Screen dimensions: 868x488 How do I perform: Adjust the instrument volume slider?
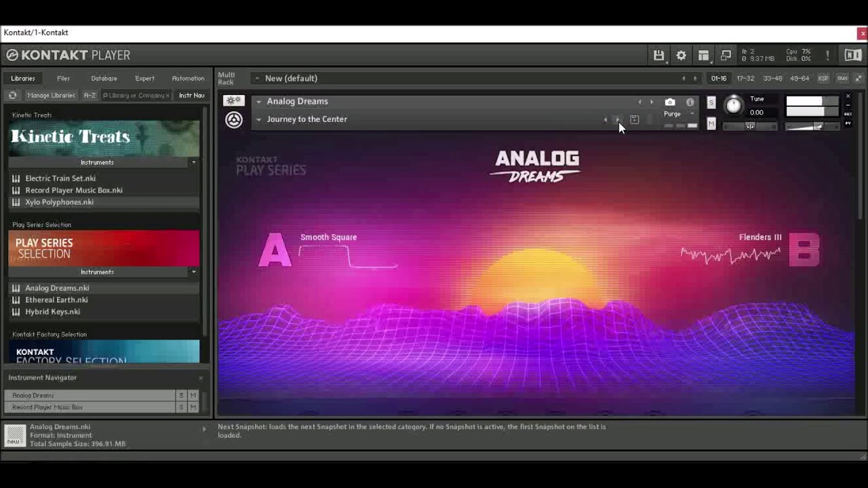812,126
